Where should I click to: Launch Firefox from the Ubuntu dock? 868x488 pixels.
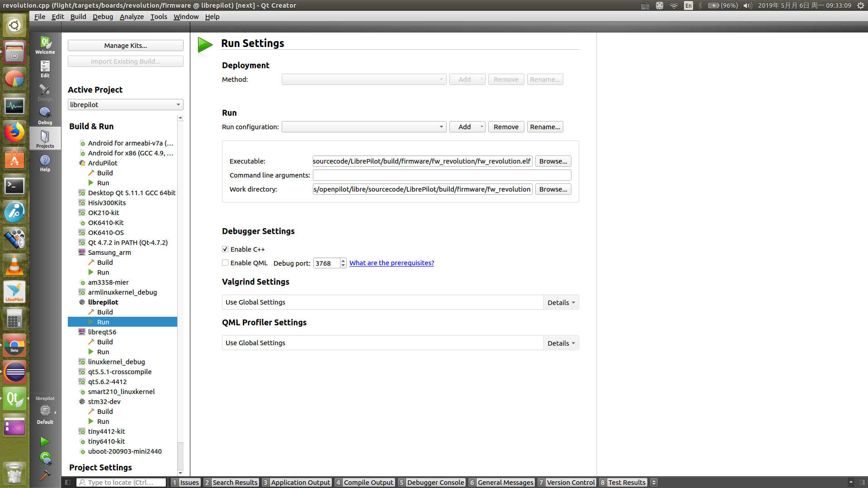[x=14, y=132]
